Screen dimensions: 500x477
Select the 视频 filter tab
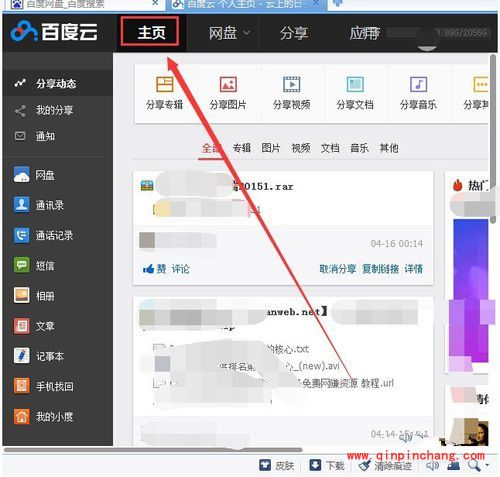point(301,148)
